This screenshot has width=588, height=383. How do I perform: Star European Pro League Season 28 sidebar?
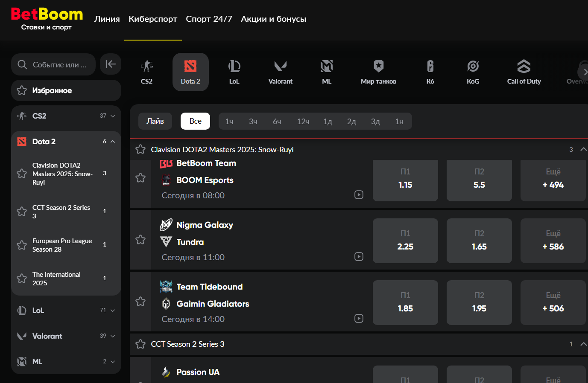point(22,245)
